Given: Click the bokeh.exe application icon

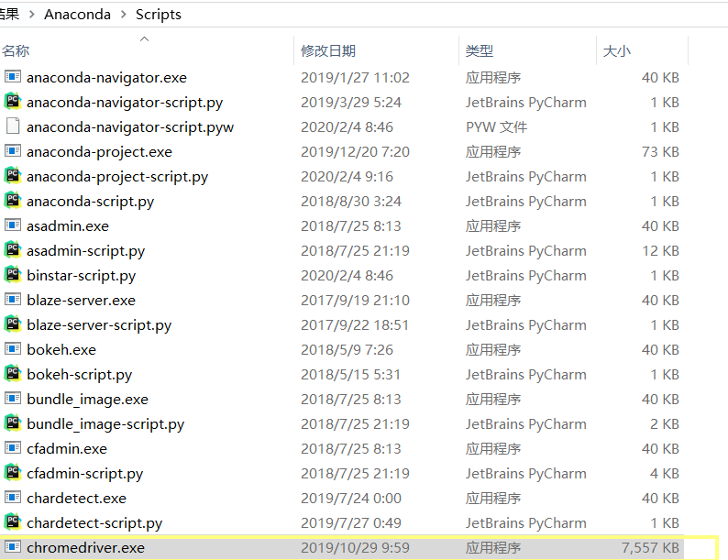Looking at the screenshot, I should click(x=13, y=349).
